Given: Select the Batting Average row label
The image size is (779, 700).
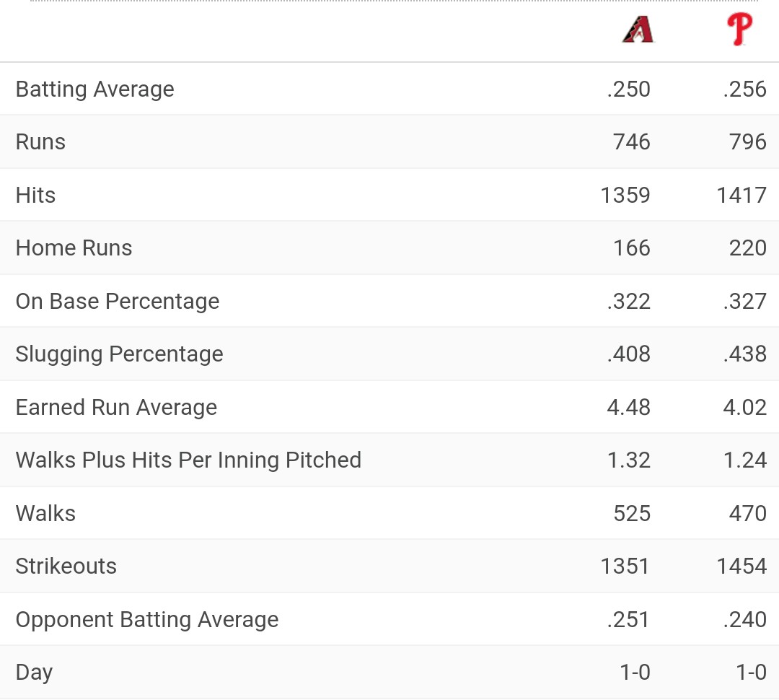Looking at the screenshot, I should tap(94, 89).
